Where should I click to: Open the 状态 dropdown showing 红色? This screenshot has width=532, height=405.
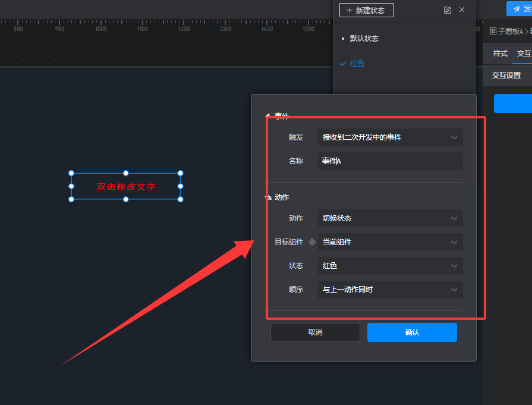[390, 266]
